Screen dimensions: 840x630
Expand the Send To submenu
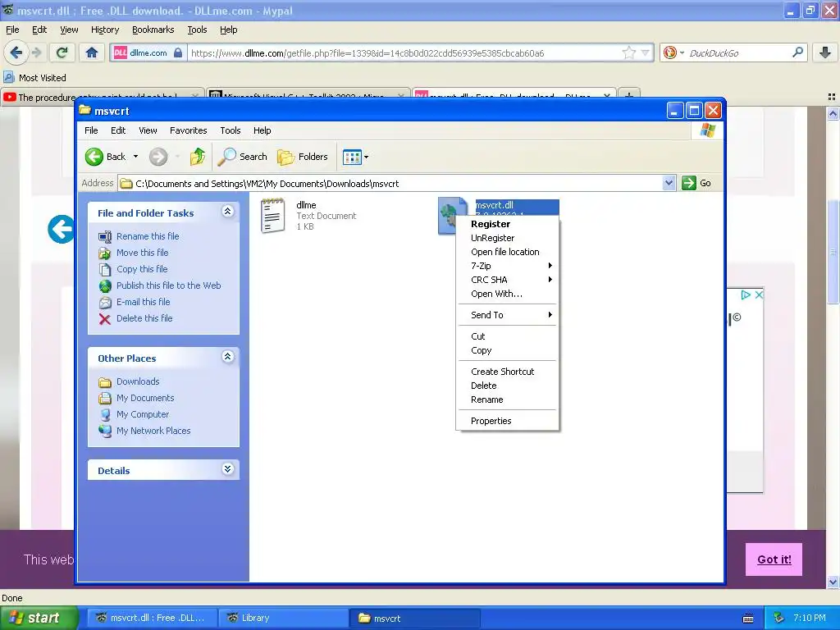pyautogui.click(x=507, y=315)
